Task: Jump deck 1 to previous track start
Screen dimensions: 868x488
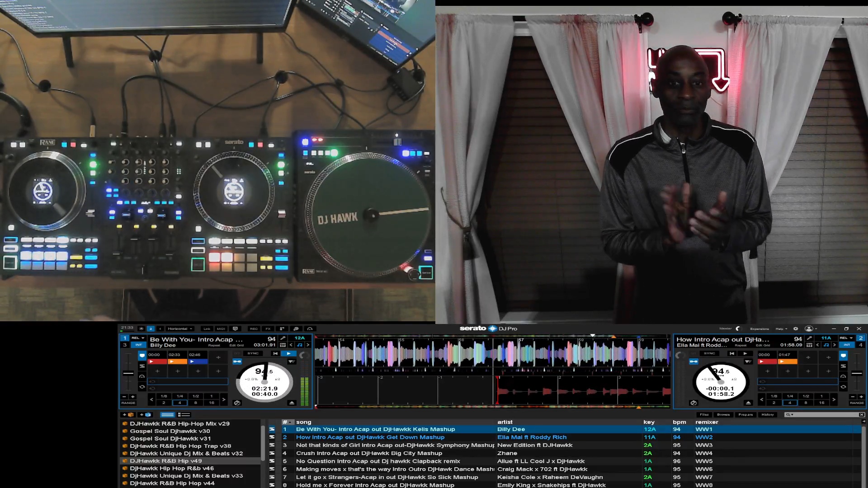Action: [275, 353]
